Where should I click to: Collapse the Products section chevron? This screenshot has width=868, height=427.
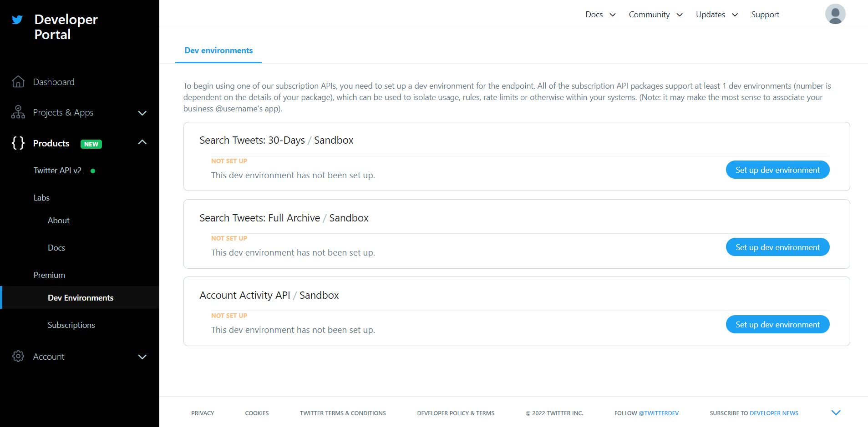click(x=142, y=142)
